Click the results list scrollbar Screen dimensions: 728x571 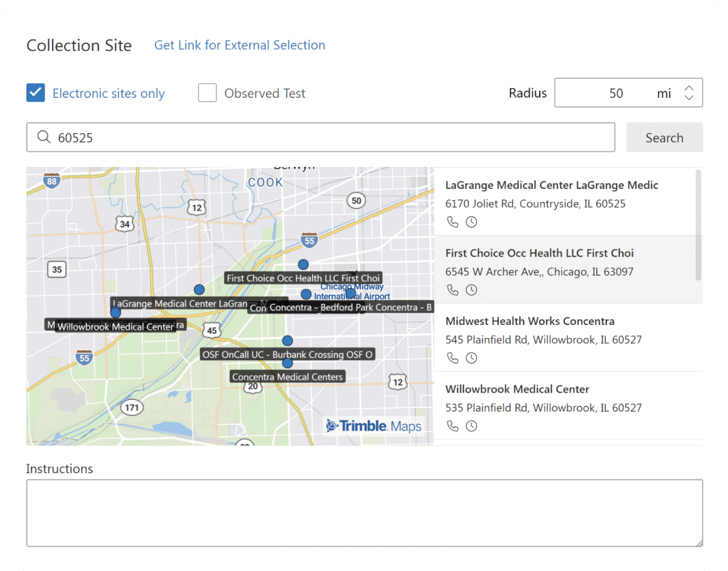(x=698, y=225)
